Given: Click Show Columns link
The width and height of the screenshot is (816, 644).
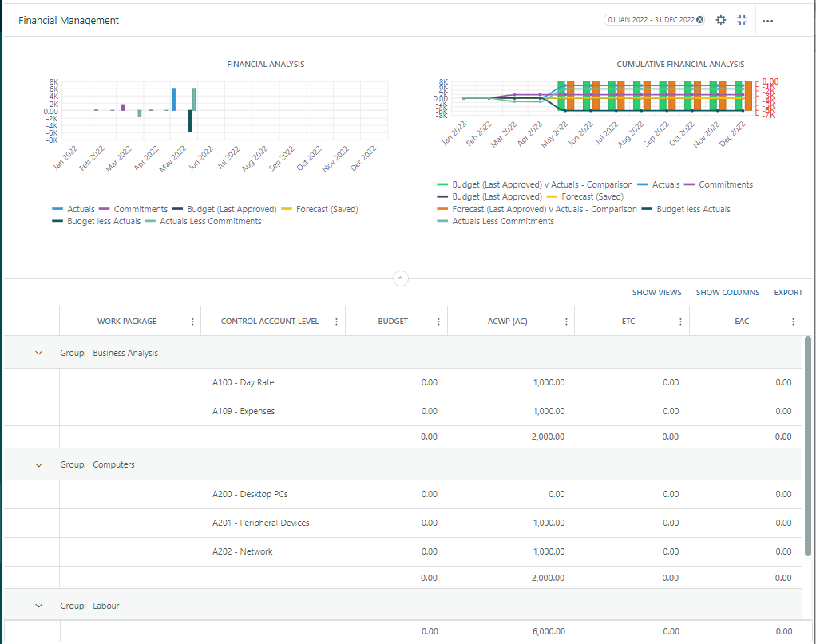Looking at the screenshot, I should [727, 292].
